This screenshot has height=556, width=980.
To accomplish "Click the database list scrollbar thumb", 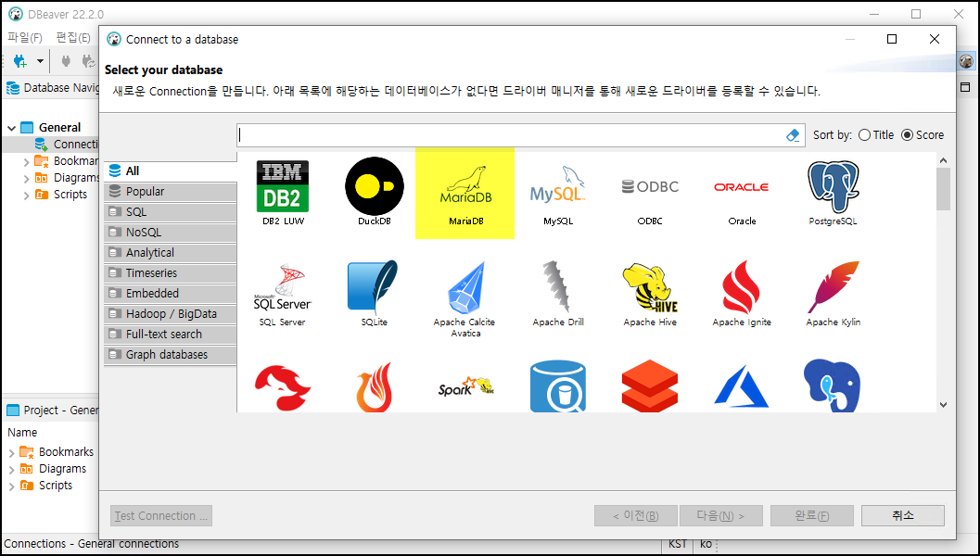I will tap(943, 189).
